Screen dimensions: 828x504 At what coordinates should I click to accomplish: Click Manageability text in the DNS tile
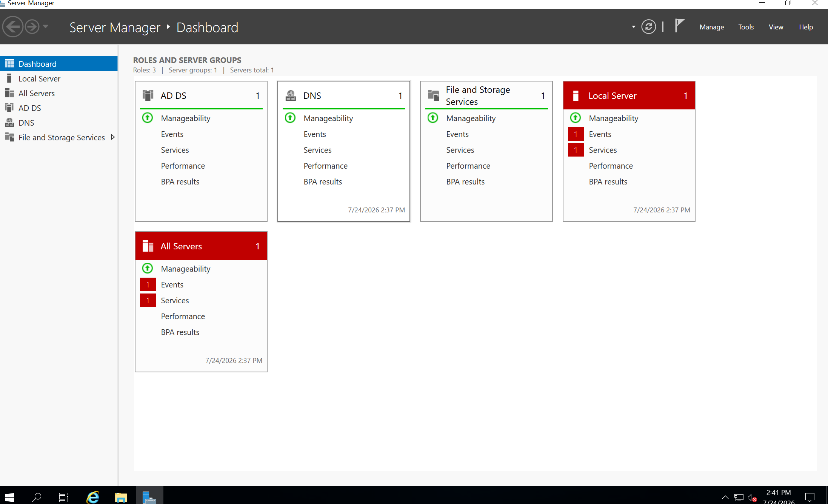(x=328, y=118)
